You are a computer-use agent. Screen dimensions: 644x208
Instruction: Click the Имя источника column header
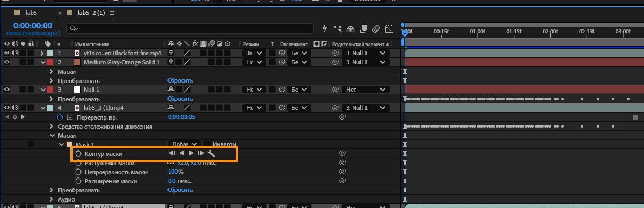click(92, 44)
